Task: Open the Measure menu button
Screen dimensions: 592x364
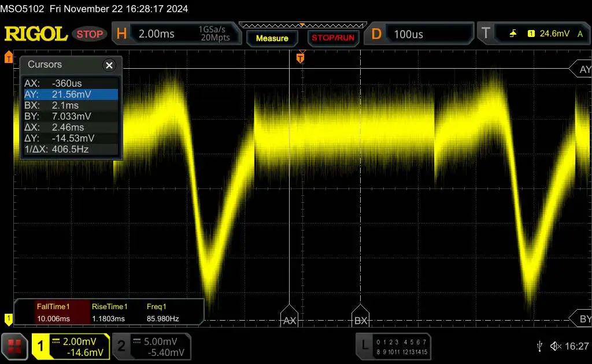Action: coord(272,38)
